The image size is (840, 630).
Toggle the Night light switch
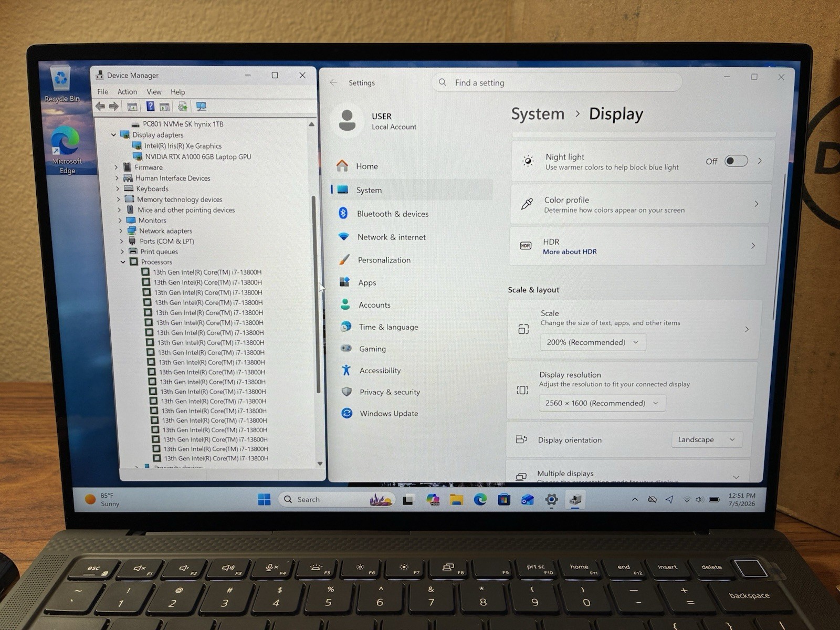coord(736,161)
